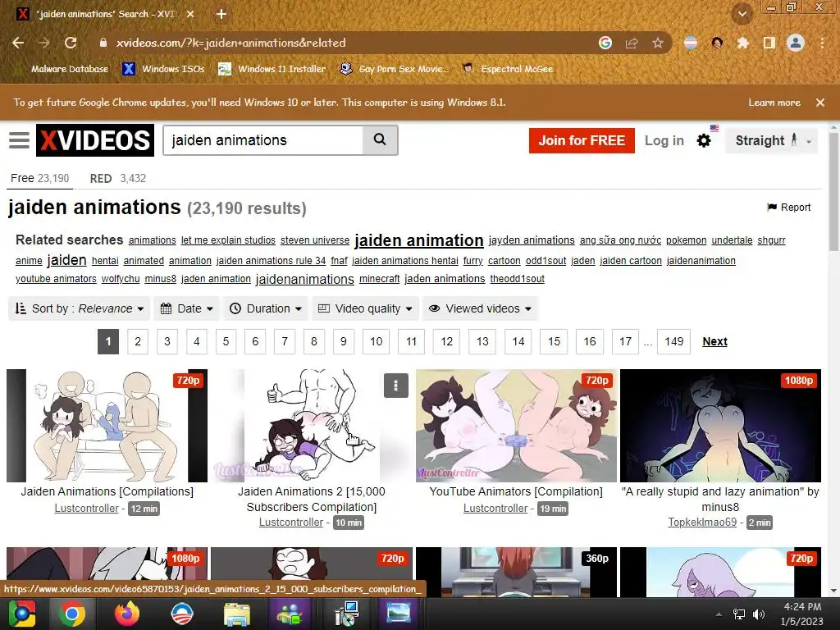Screen dimensions: 840x630
Task: Go to the Next results page
Action: click(714, 341)
